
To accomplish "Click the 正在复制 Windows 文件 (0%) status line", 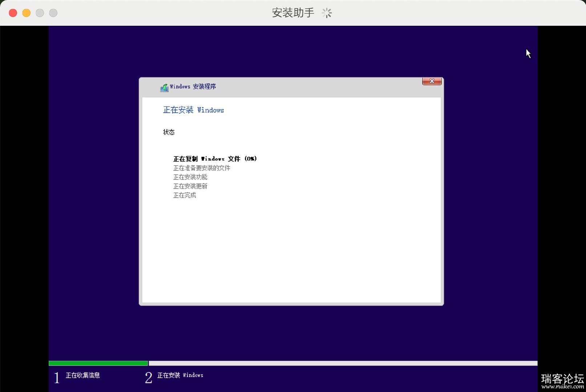I will point(215,159).
